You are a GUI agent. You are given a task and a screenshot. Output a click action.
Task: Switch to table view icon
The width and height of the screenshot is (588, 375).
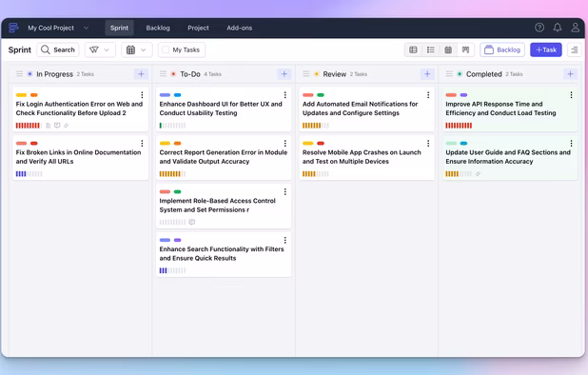point(413,49)
